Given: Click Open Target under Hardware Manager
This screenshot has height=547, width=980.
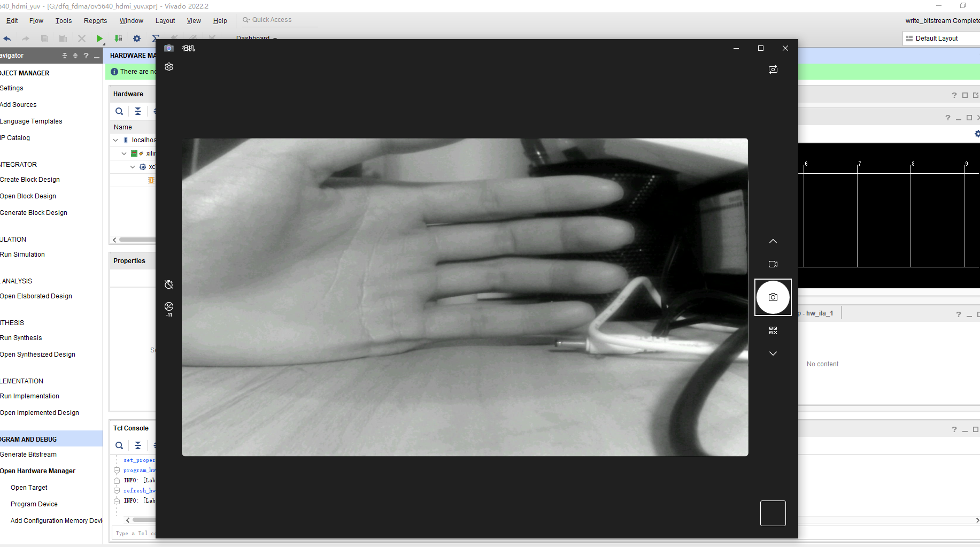Looking at the screenshot, I should (x=29, y=488).
